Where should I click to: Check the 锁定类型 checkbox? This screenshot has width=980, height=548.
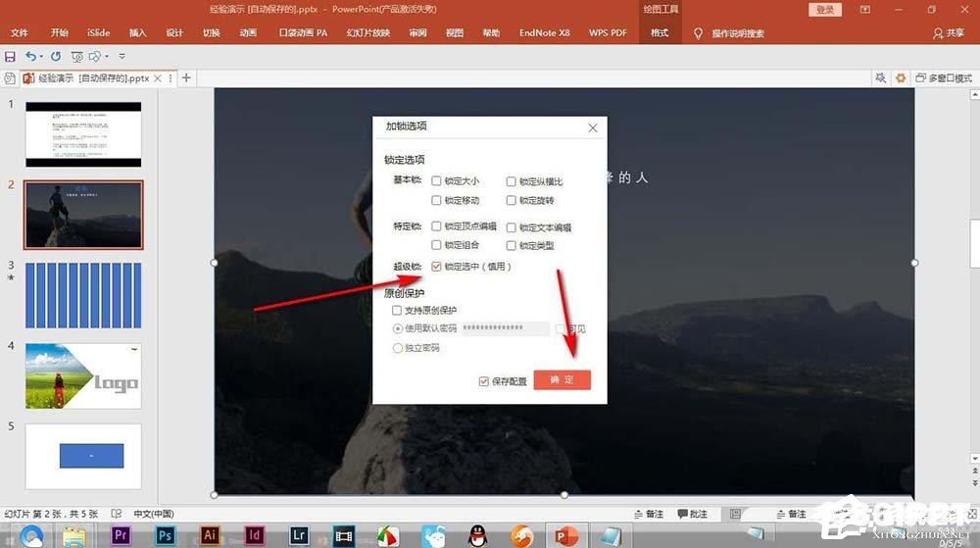click(511, 245)
